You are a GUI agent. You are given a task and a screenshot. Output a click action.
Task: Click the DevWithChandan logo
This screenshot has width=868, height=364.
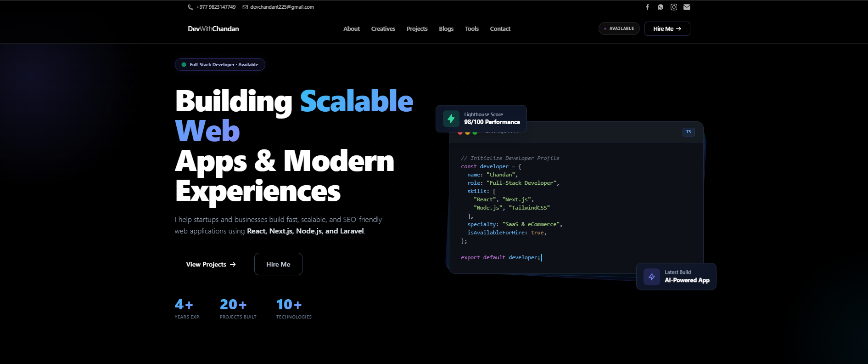pos(213,28)
